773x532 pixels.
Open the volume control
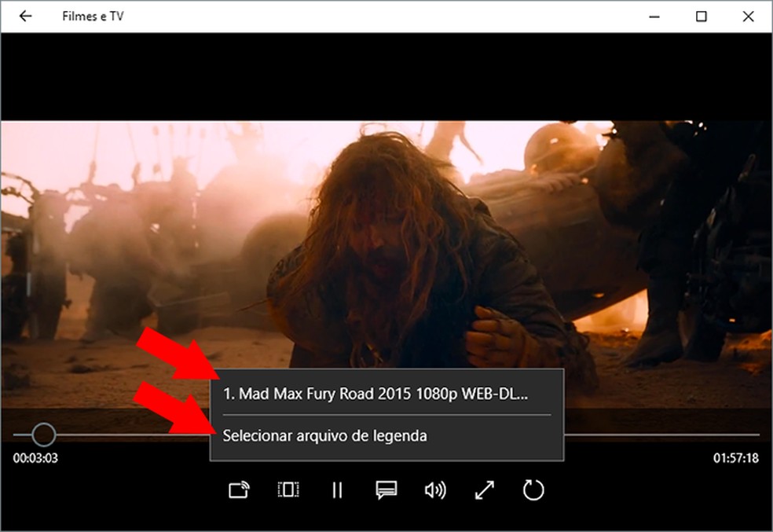click(x=435, y=490)
